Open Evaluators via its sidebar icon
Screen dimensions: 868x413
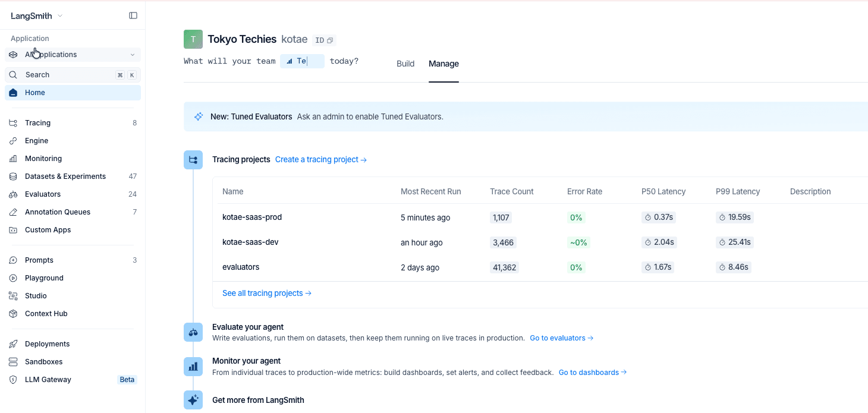coord(13,194)
